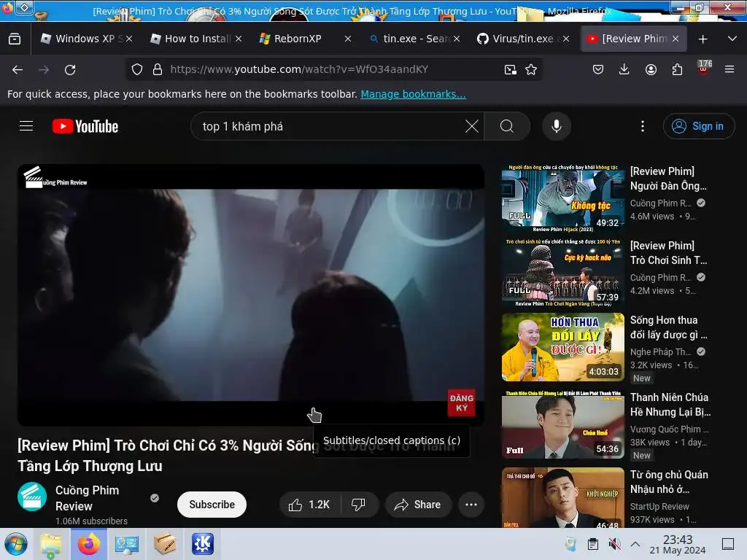747x560 pixels.
Task: Open YouTube settings three-dot menu
Action: (x=643, y=126)
